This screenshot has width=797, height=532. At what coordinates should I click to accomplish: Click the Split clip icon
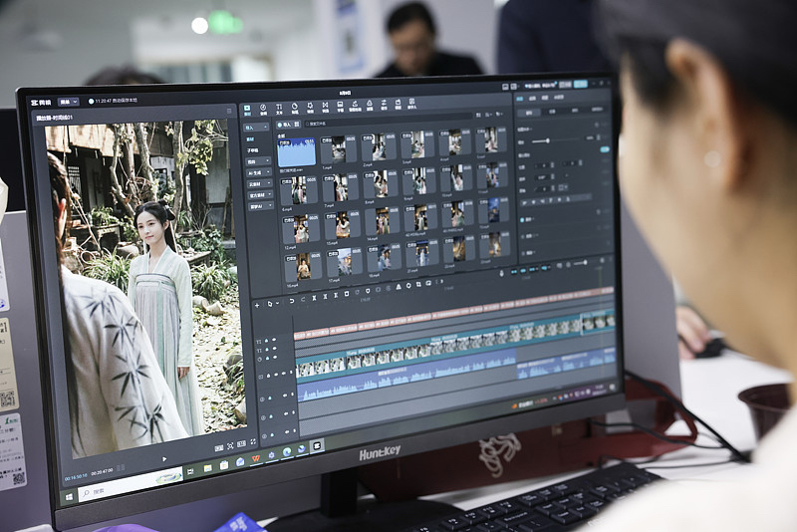[314, 298]
